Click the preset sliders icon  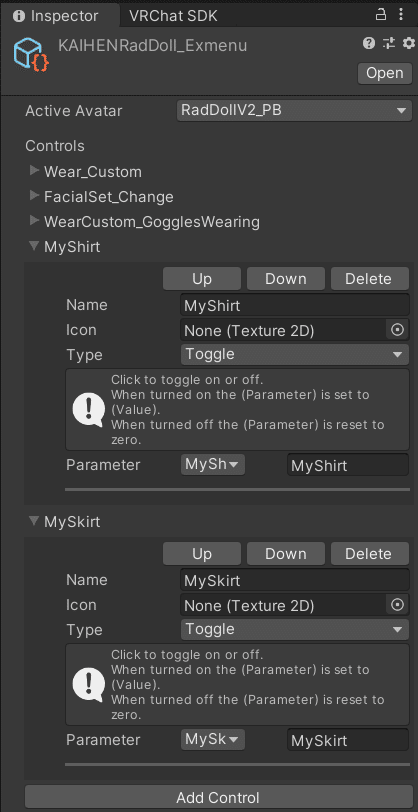[388, 44]
